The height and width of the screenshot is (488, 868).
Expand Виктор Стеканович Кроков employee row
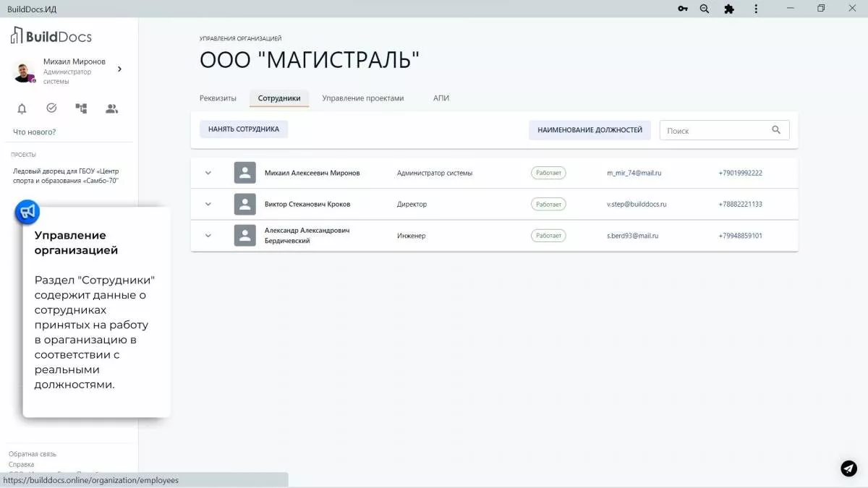tap(208, 204)
